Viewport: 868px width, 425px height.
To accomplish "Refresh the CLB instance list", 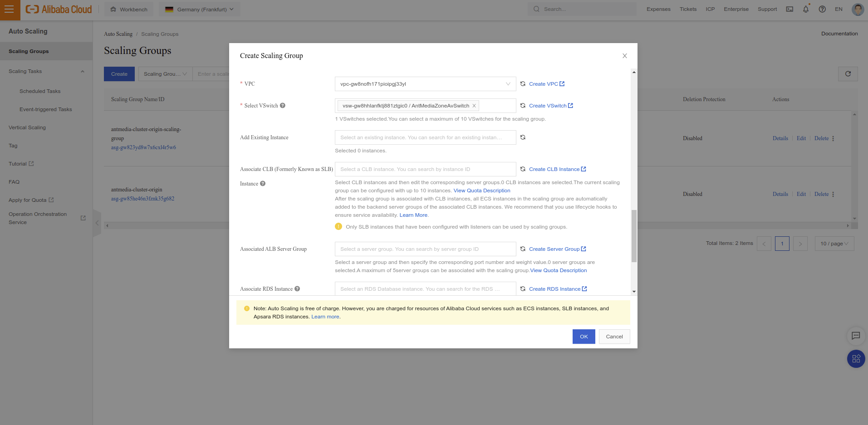I will (x=523, y=169).
